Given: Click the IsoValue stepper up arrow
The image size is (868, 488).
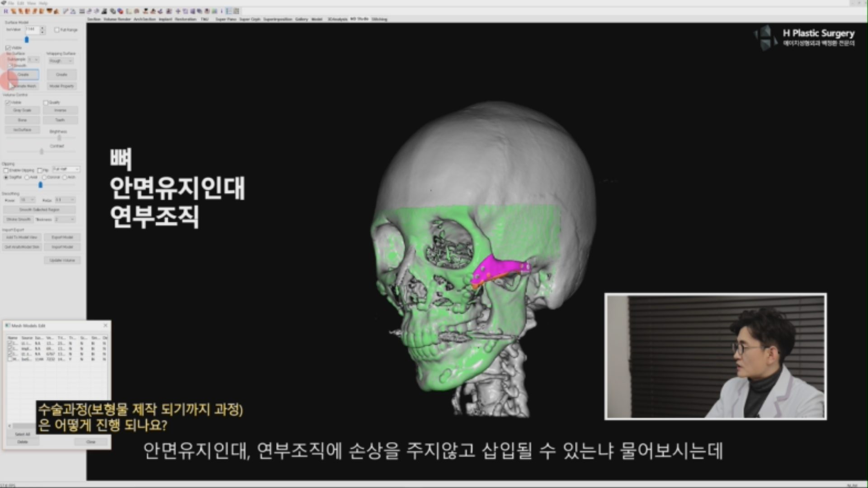Looking at the screenshot, I should click(42, 28).
